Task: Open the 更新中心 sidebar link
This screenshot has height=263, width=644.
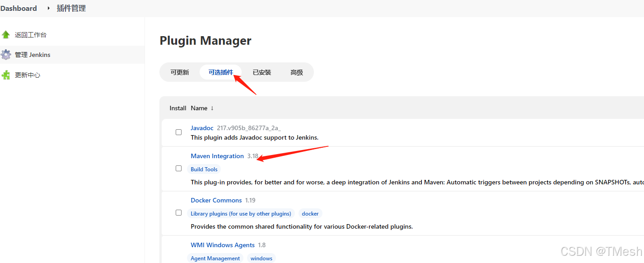Action: 28,75
